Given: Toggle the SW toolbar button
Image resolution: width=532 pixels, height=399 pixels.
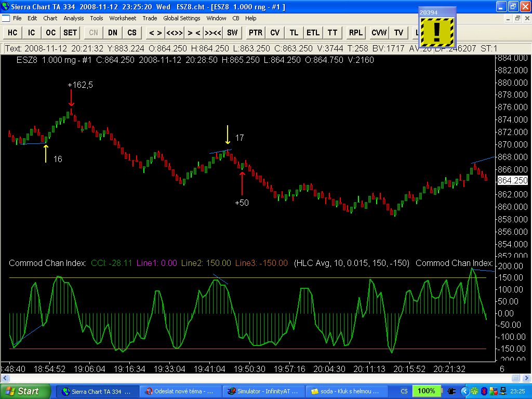Looking at the screenshot, I should [x=232, y=32].
